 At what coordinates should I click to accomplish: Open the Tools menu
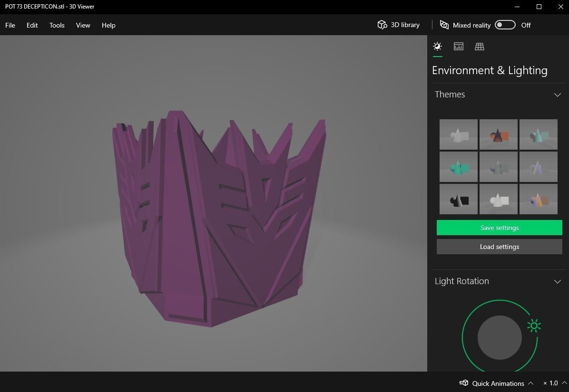tap(57, 25)
